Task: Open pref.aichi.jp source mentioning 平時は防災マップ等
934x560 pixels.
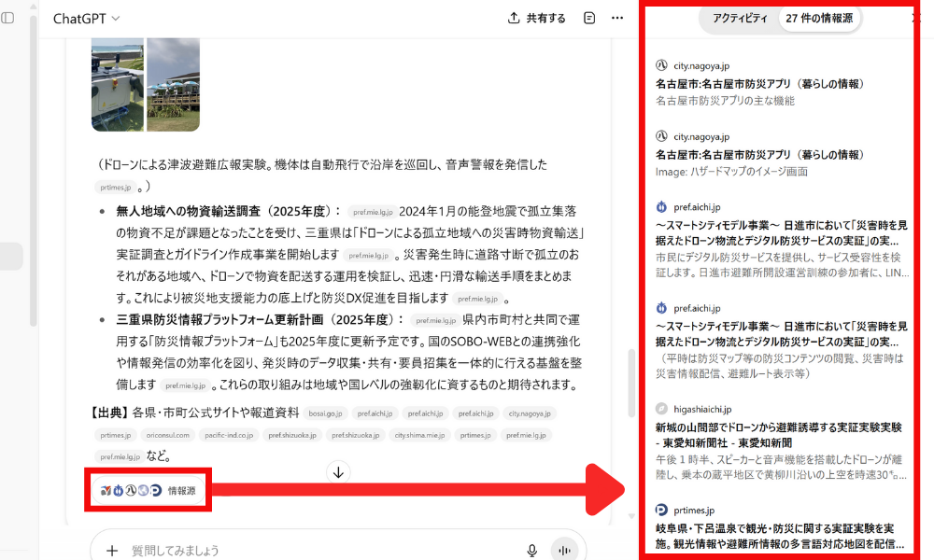Action: pos(782,341)
